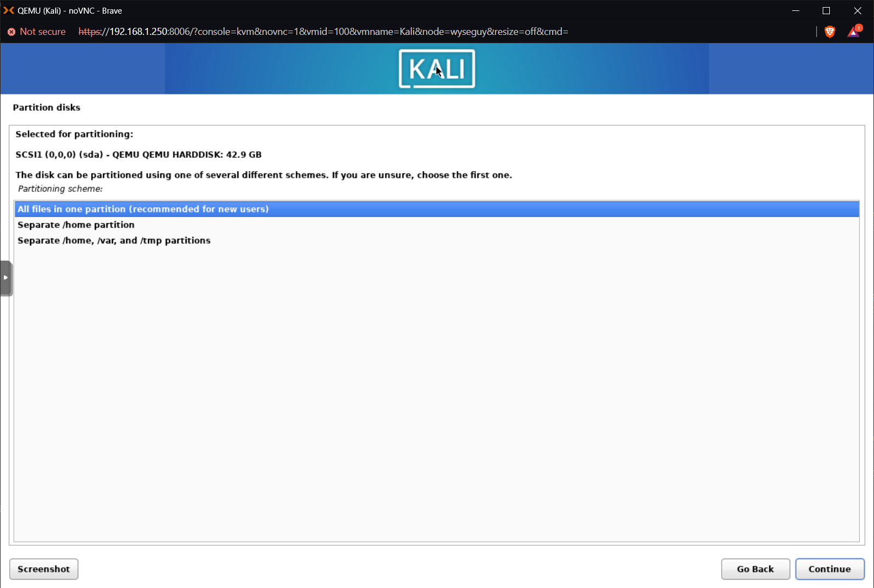The image size is (874, 588).
Task: Maximize the Brave browser window
Action: 826,10
